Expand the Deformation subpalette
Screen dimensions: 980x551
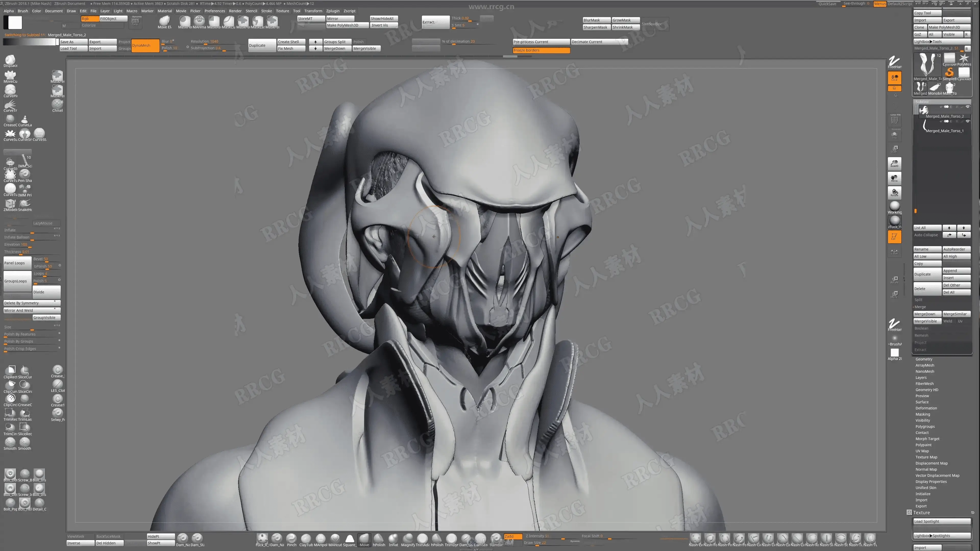(926, 408)
